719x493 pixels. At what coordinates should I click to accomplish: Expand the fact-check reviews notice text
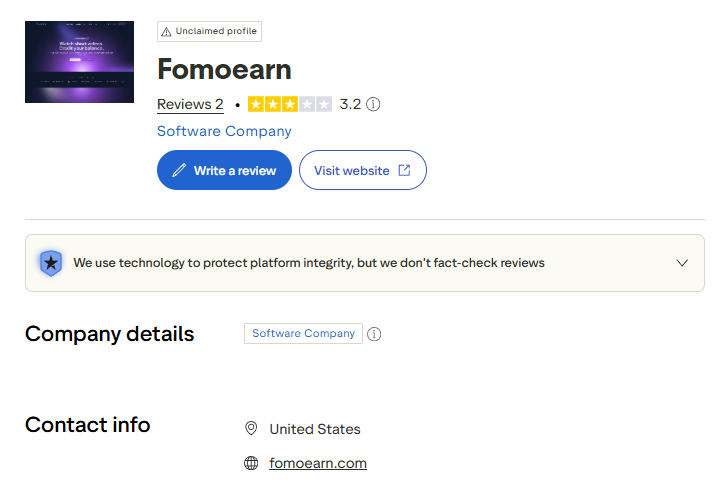pos(309,263)
